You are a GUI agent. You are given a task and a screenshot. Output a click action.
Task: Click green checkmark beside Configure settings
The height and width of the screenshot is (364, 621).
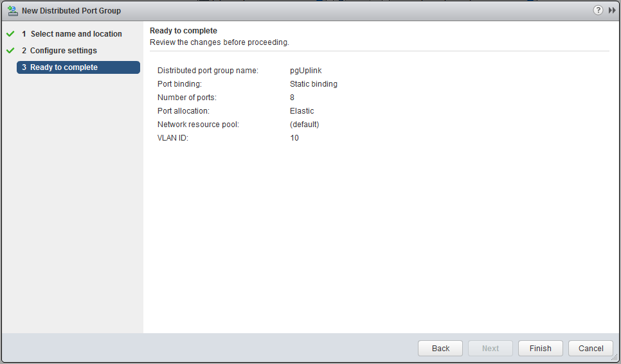click(x=10, y=50)
